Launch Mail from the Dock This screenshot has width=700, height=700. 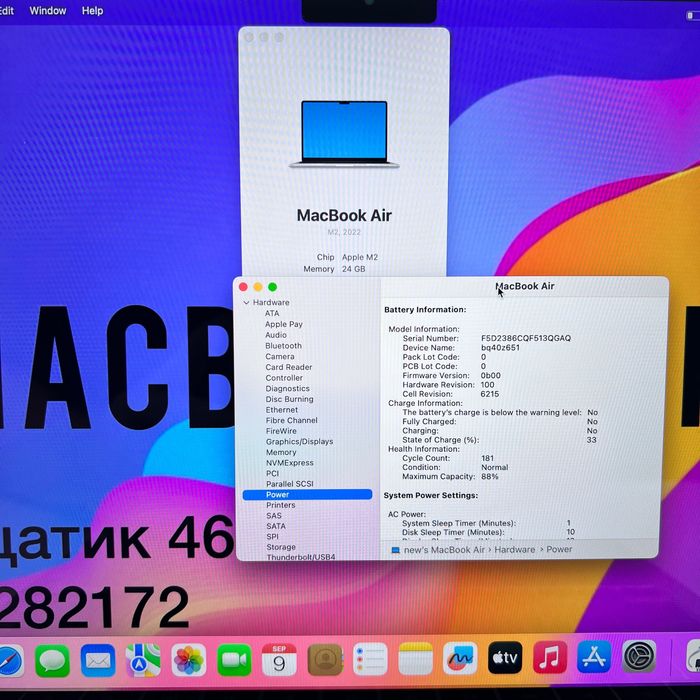pyautogui.click(x=98, y=660)
